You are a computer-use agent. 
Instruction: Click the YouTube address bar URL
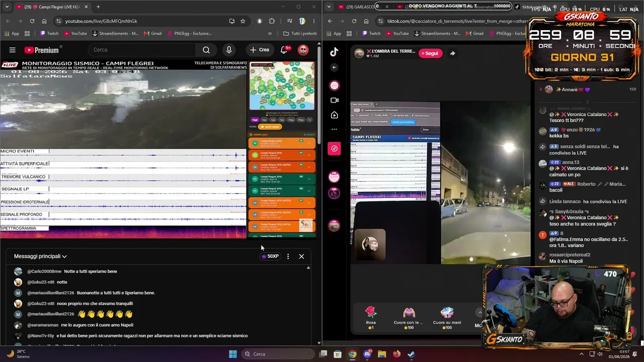[x=101, y=21]
